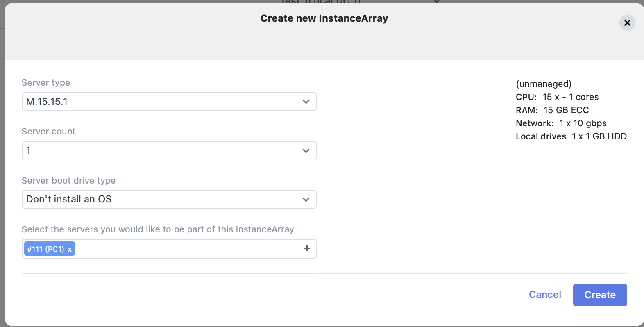Screen dimensions: 644x327
Task: Click the Server type chevron arrow
Action: click(306, 102)
